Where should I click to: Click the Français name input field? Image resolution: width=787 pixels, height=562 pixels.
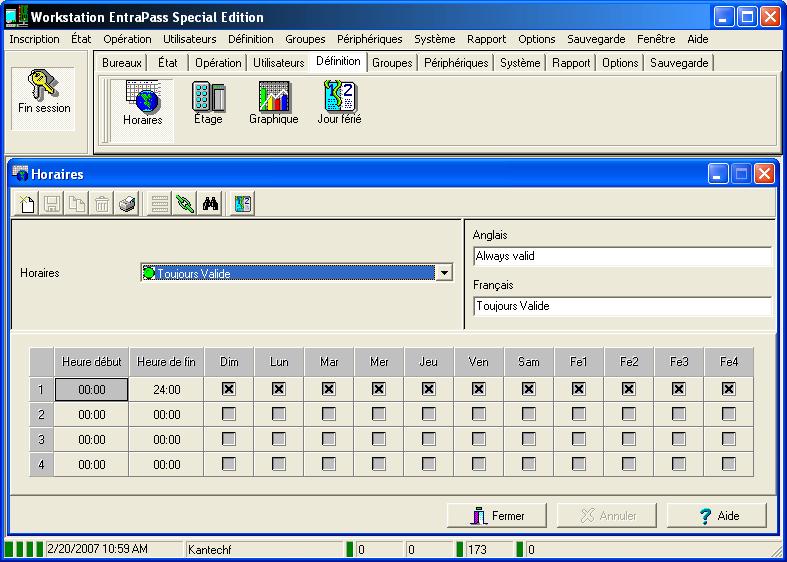point(622,306)
